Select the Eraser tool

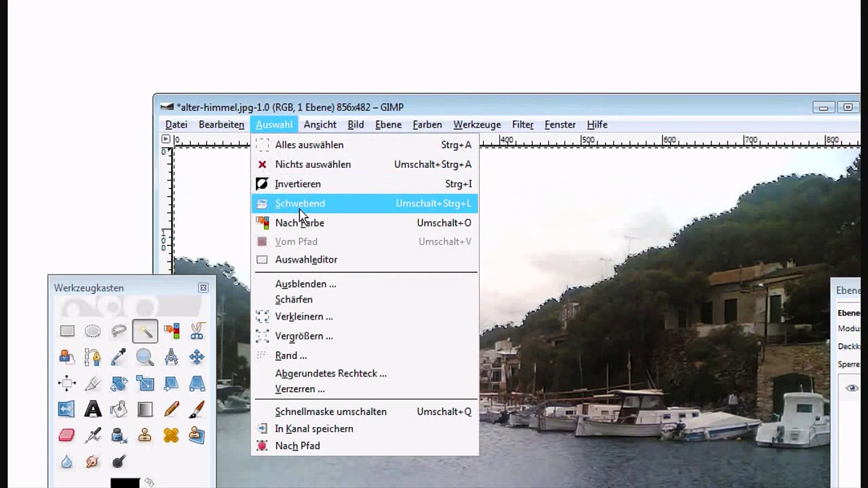coord(67,435)
